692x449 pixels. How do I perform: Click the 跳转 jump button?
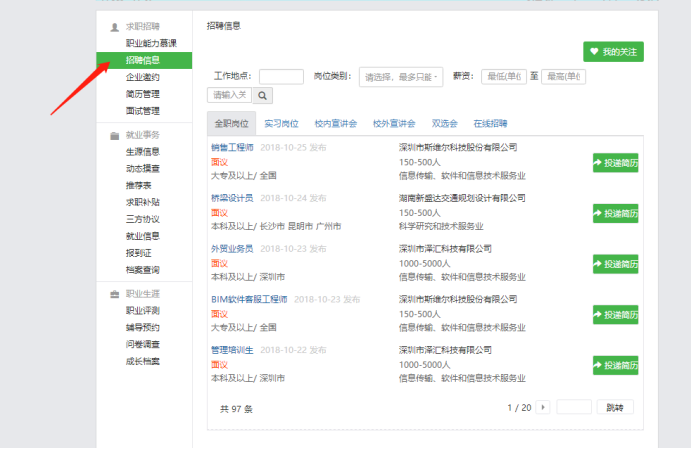pos(615,407)
